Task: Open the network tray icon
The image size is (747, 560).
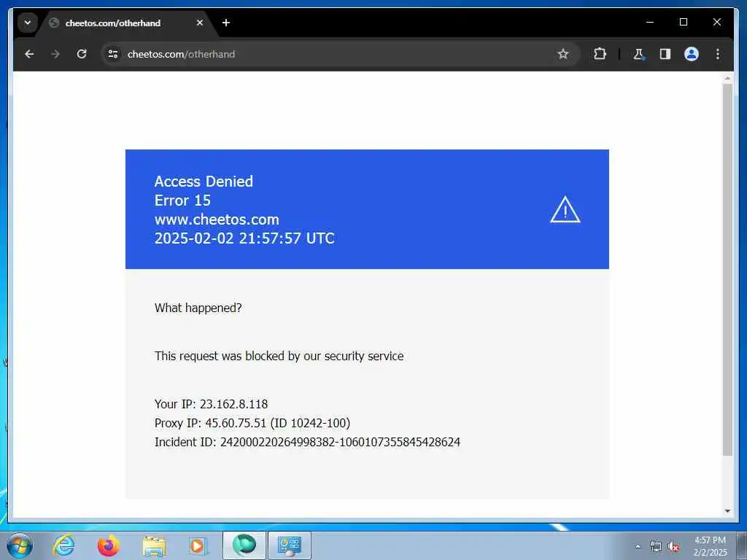Action: (656, 547)
